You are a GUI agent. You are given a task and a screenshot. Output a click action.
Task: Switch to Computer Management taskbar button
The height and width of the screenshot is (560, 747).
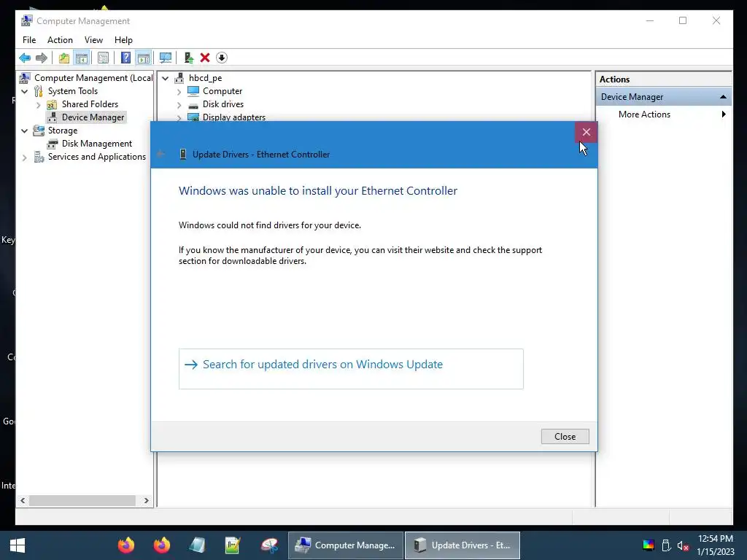346,545
